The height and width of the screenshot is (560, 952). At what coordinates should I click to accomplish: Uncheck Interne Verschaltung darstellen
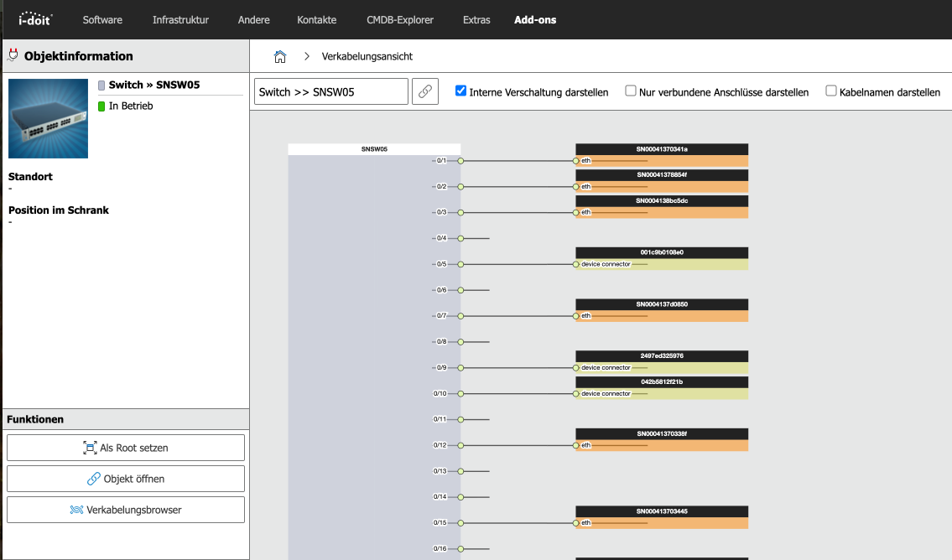coord(460,91)
